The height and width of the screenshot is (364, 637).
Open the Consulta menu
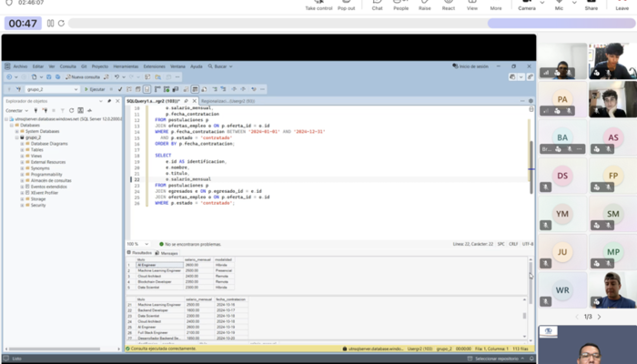(x=70, y=66)
